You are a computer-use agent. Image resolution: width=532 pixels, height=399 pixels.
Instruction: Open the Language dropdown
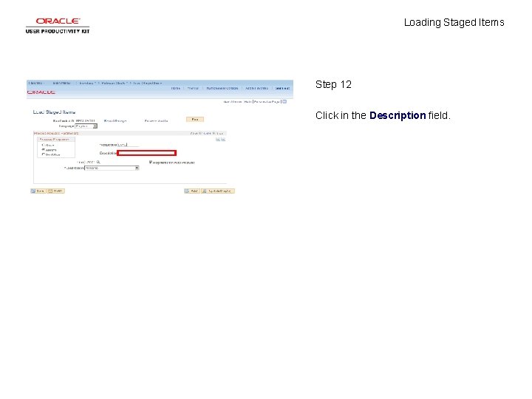pos(86,126)
